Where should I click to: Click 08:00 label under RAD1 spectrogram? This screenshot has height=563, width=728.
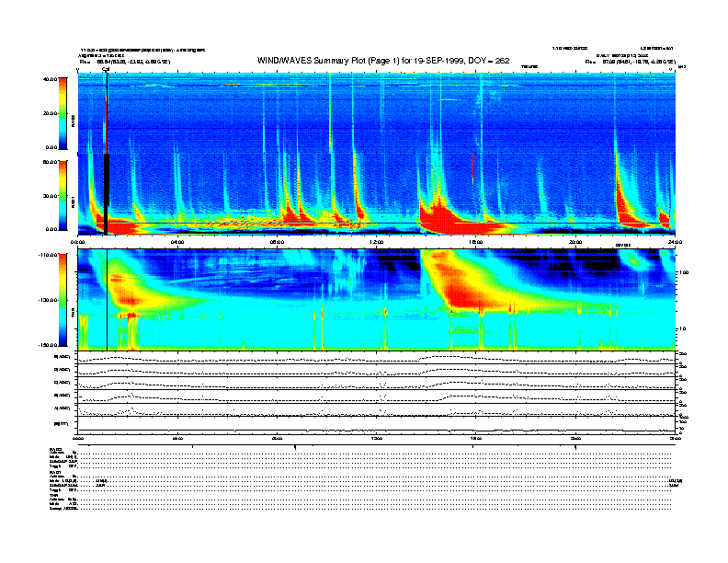tap(277, 242)
